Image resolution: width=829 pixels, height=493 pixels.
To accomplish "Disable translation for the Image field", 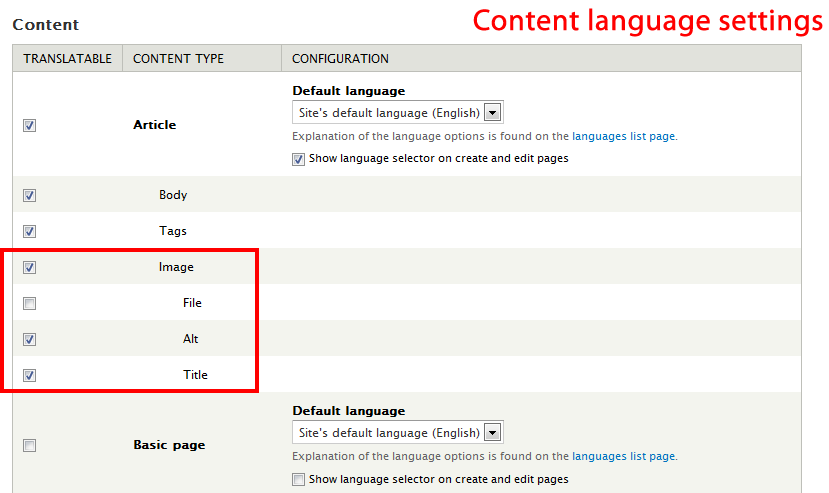I will click(30, 268).
